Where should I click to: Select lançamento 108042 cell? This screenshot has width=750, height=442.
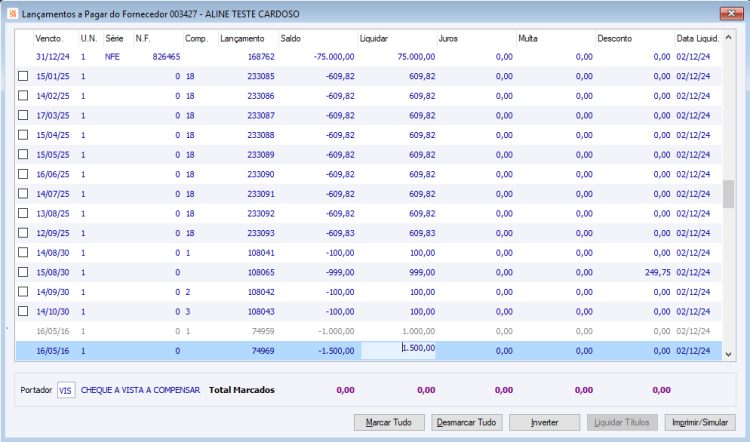click(x=261, y=292)
